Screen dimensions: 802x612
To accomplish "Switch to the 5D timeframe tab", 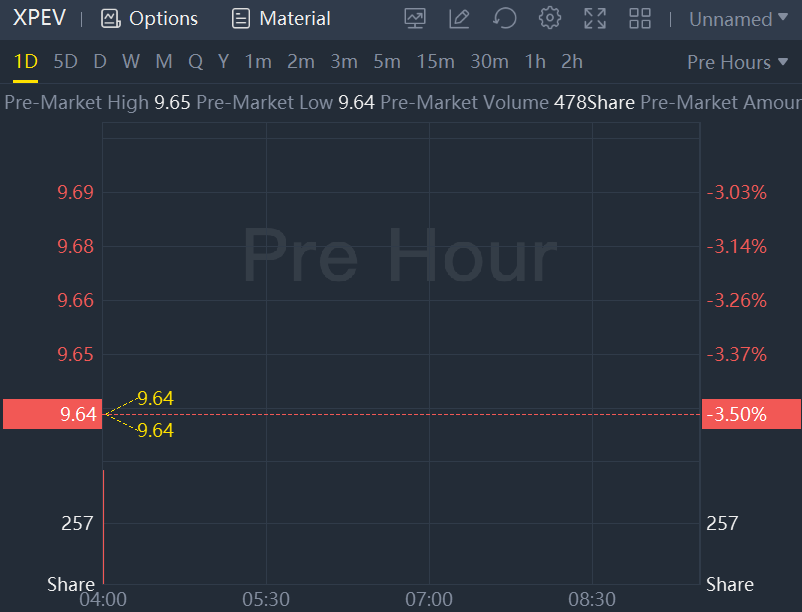I will pos(65,62).
